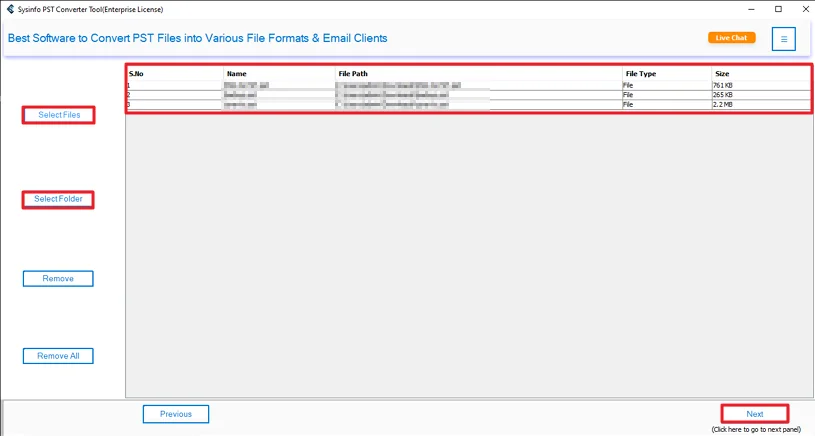Click the Remove button
Image resolution: width=815 pixels, height=436 pixels.
(x=58, y=279)
